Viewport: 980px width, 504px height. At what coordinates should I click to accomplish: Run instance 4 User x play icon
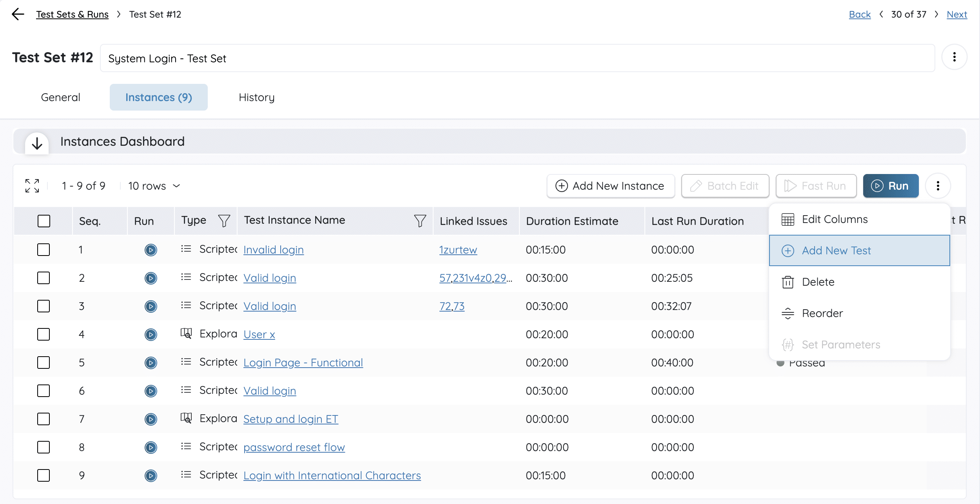151,334
